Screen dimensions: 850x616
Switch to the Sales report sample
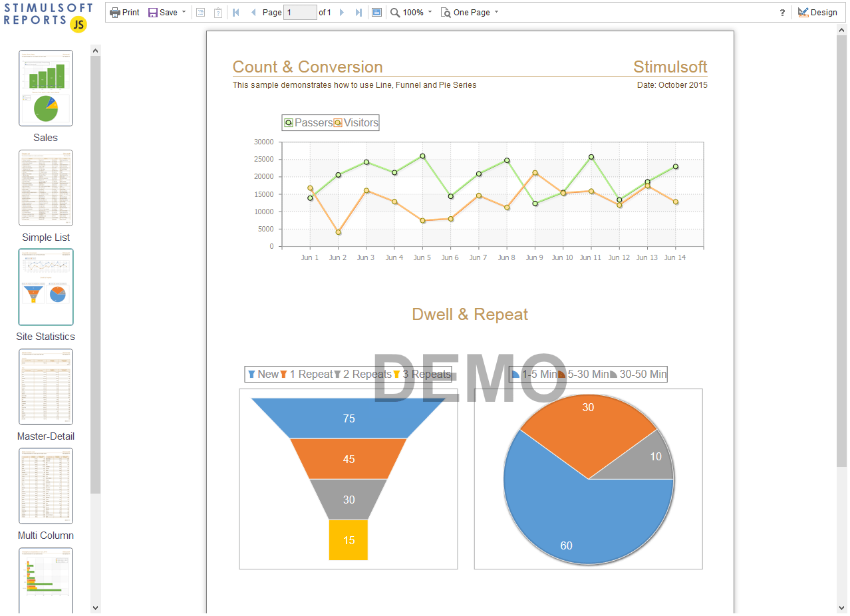coord(45,88)
